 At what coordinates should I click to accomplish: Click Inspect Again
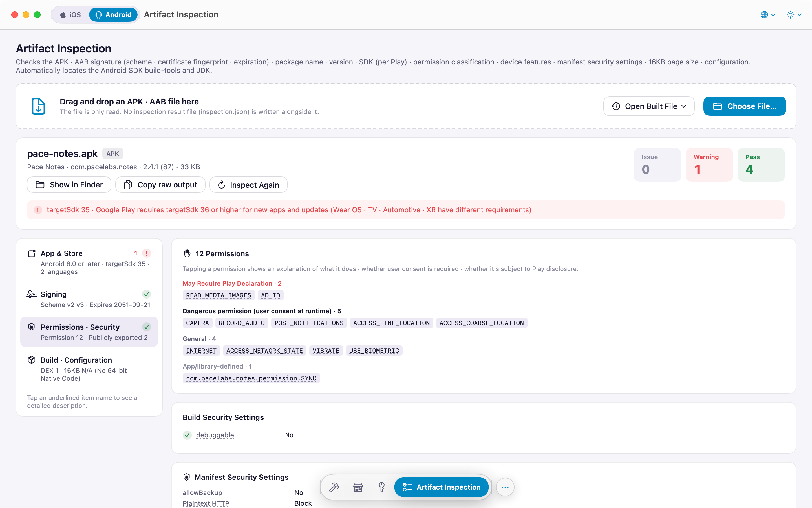[248, 185]
